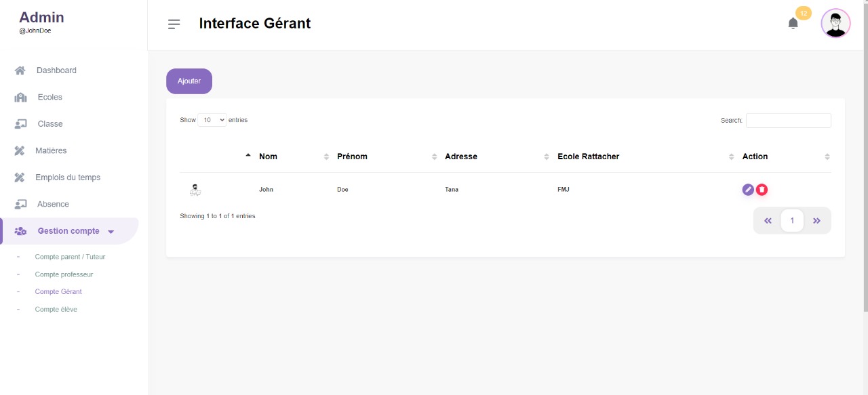Screen dimensions: 868x395
Task: Switch to Compte professeur section
Action: pos(64,274)
